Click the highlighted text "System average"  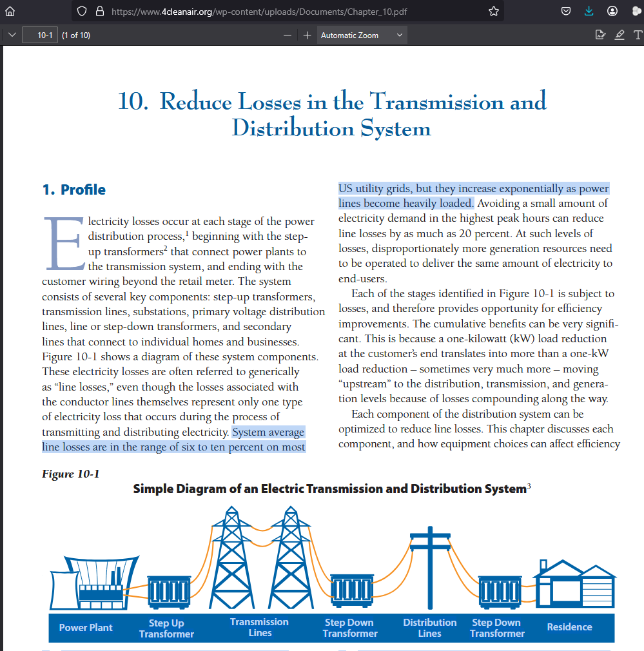click(x=268, y=432)
